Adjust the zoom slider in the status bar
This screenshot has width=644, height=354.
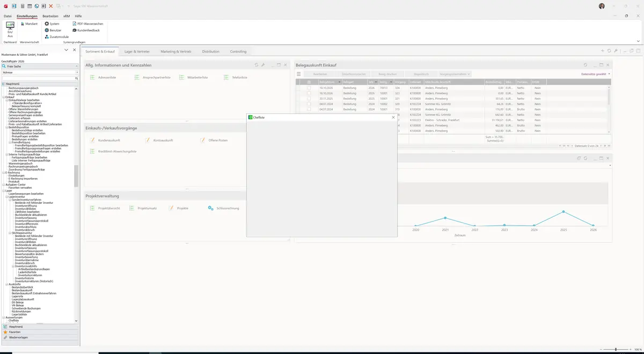[x=616, y=350]
